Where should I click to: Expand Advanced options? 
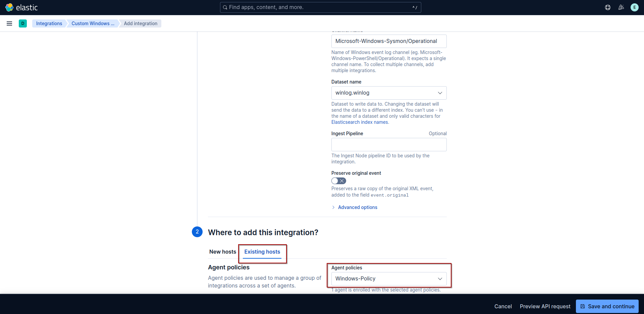click(355, 207)
